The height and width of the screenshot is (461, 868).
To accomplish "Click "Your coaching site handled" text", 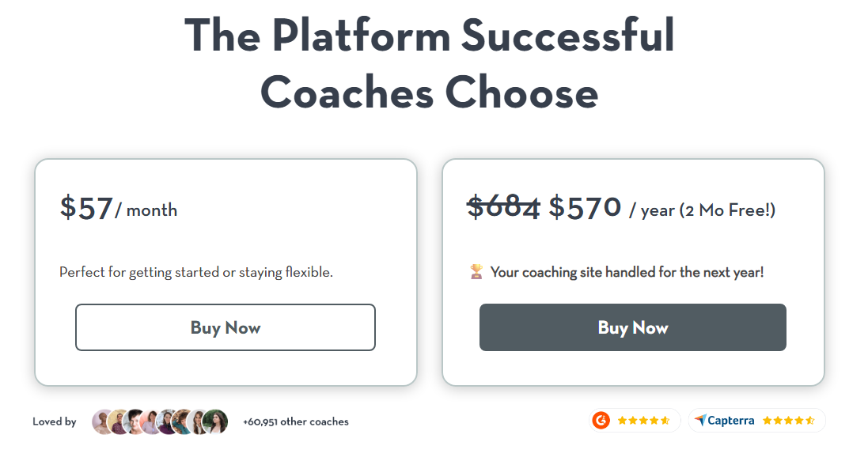I will point(627,272).
